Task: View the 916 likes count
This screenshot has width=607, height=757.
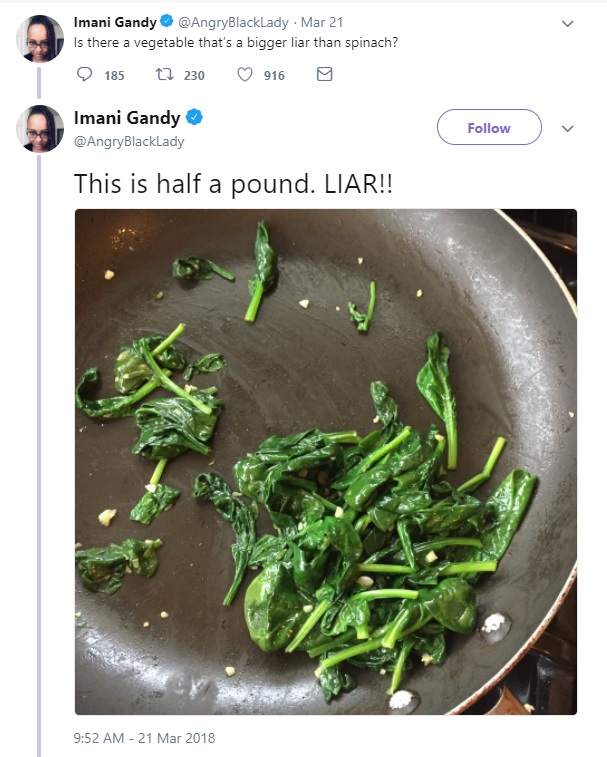Action: tap(274, 75)
